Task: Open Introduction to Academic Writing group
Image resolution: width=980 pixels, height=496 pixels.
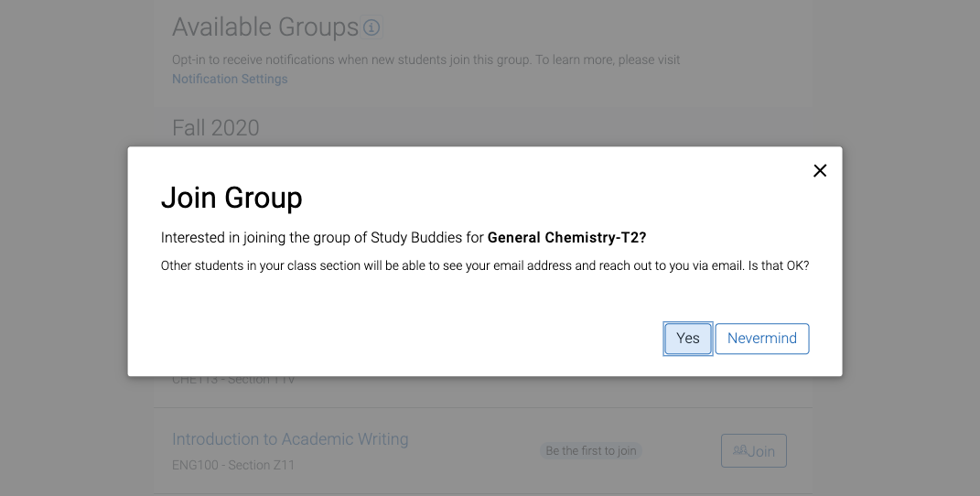Action: click(290, 439)
